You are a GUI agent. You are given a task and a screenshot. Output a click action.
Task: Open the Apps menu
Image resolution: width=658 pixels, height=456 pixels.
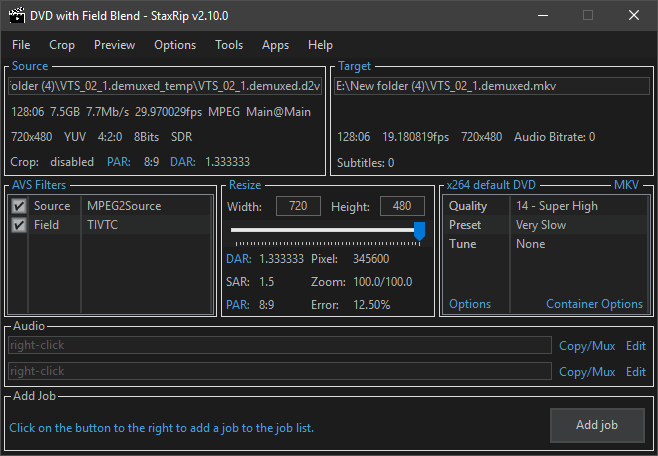[x=275, y=45]
